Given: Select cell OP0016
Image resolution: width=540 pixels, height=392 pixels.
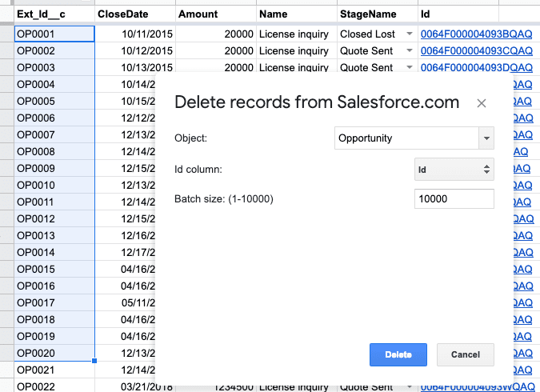Looking at the screenshot, I should [x=54, y=286].
